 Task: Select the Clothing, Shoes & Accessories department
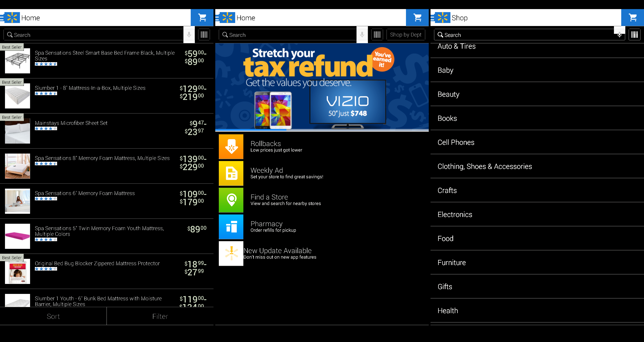[484, 166]
